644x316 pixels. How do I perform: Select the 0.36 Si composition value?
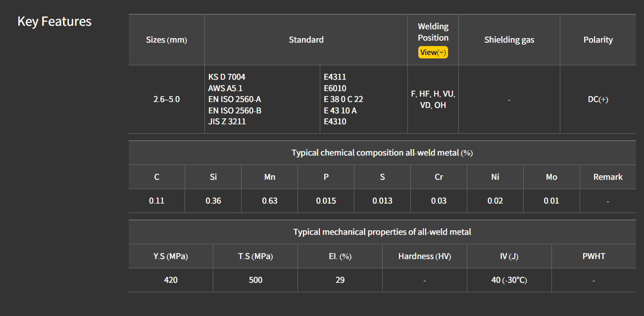point(213,201)
